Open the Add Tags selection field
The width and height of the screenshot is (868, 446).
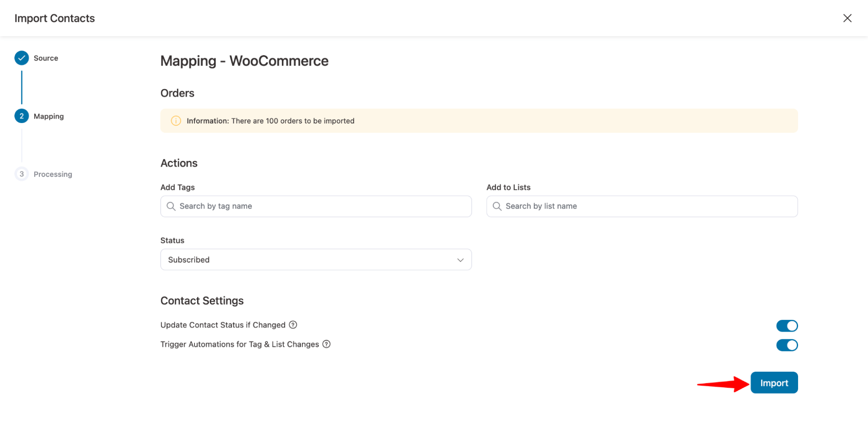[x=316, y=206]
